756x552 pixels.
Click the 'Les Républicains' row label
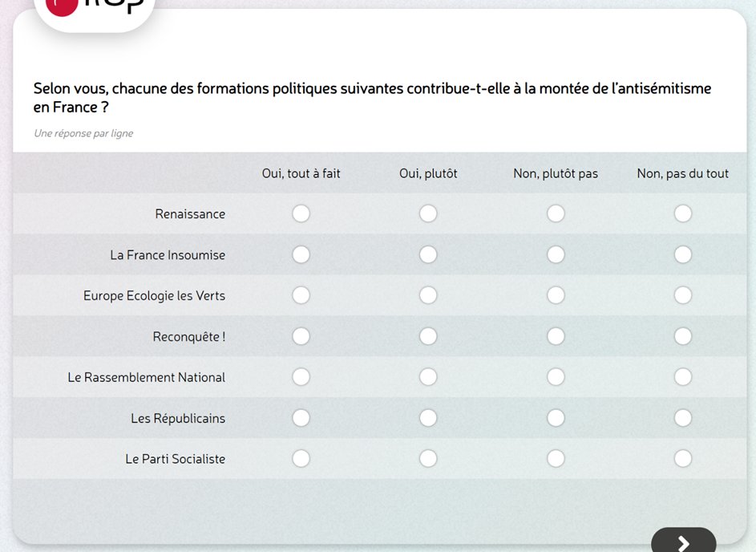[x=178, y=418]
